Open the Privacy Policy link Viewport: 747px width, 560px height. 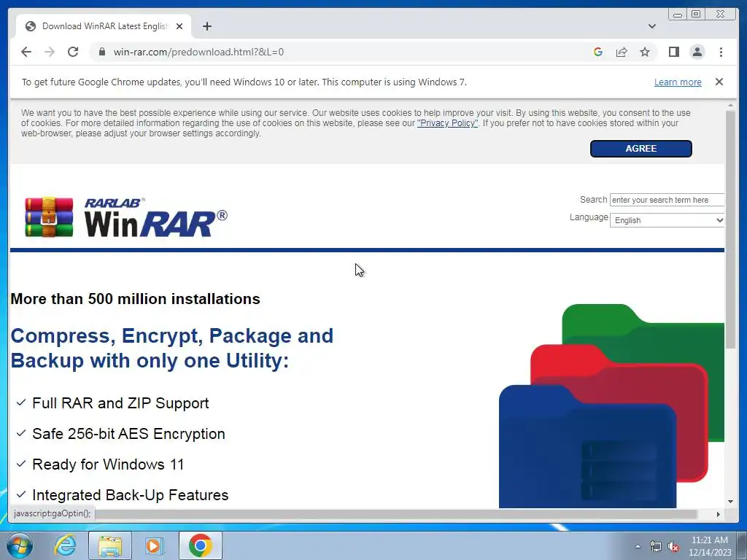click(x=447, y=122)
